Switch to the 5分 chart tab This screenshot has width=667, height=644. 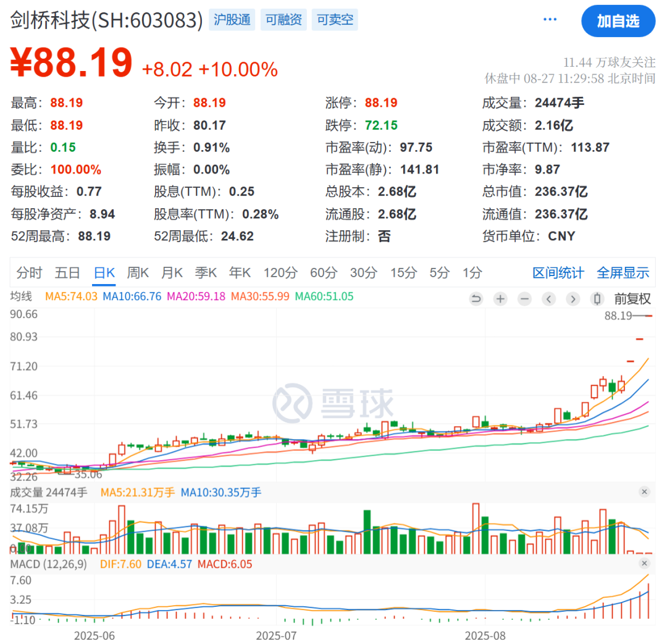(x=439, y=272)
